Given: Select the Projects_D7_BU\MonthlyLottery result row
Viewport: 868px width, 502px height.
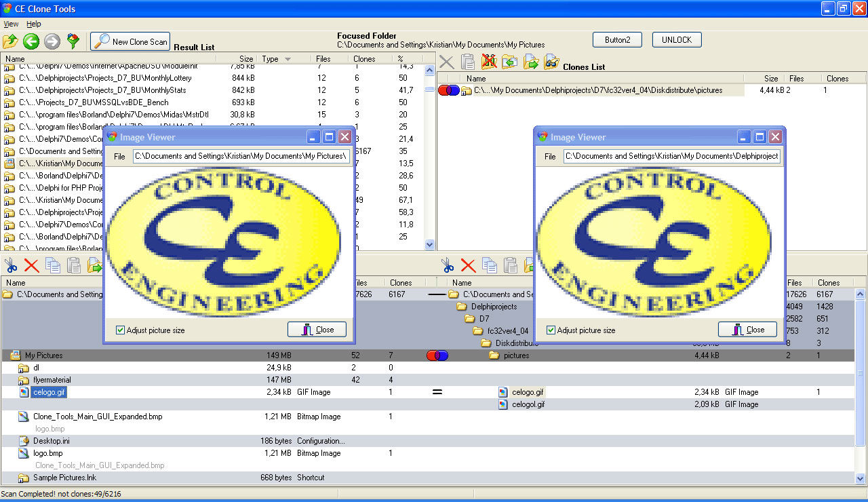Looking at the screenshot, I should (212, 78).
